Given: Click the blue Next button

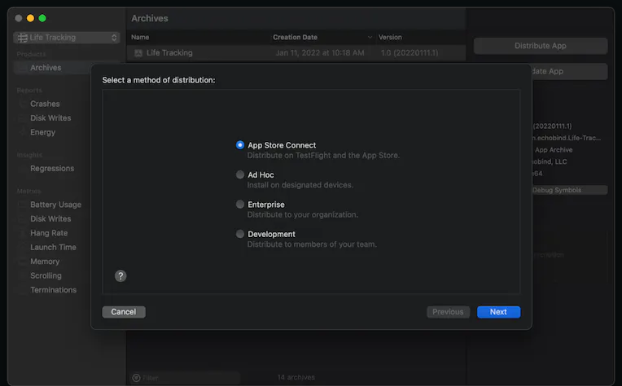Looking at the screenshot, I should [499, 312].
